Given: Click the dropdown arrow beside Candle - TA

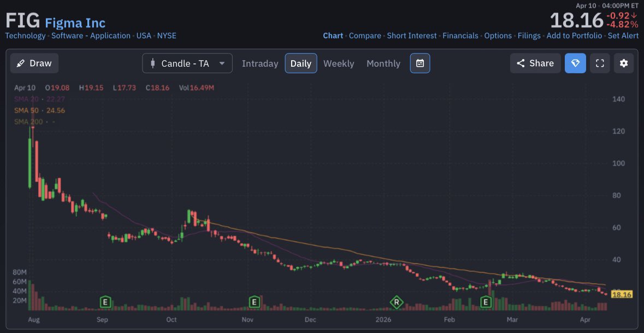Looking at the screenshot, I should click(222, 63).
